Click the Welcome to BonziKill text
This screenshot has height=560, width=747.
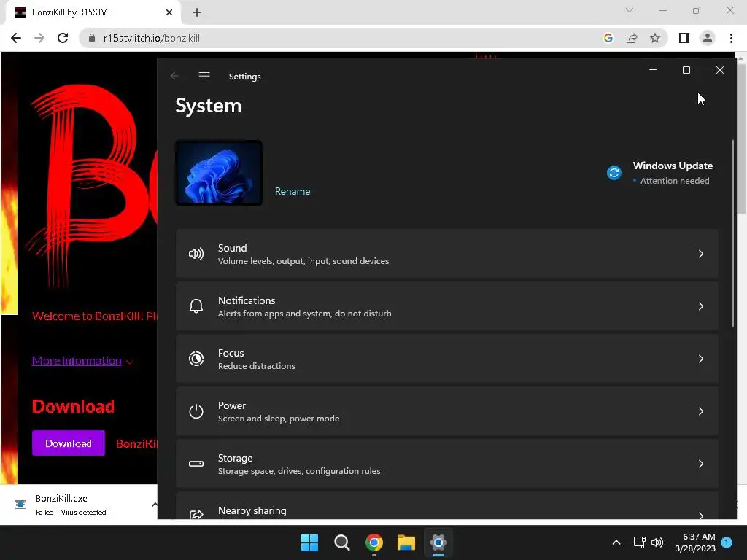[x=94, y=316]
